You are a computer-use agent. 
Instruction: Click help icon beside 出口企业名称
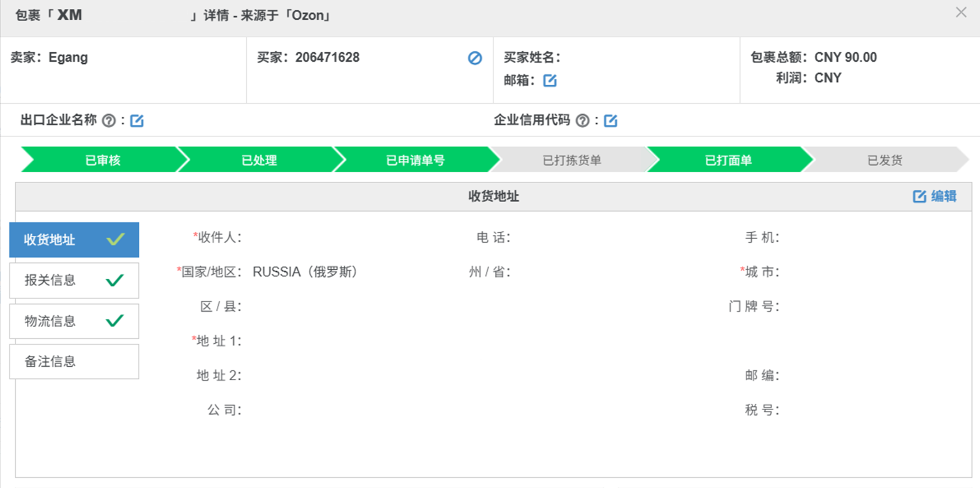(109, 120)
